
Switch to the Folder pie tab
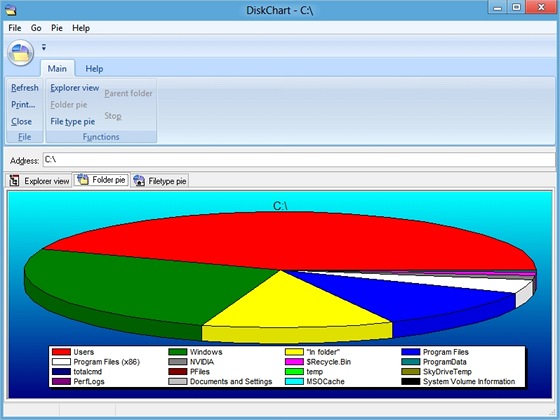[101, 180]
